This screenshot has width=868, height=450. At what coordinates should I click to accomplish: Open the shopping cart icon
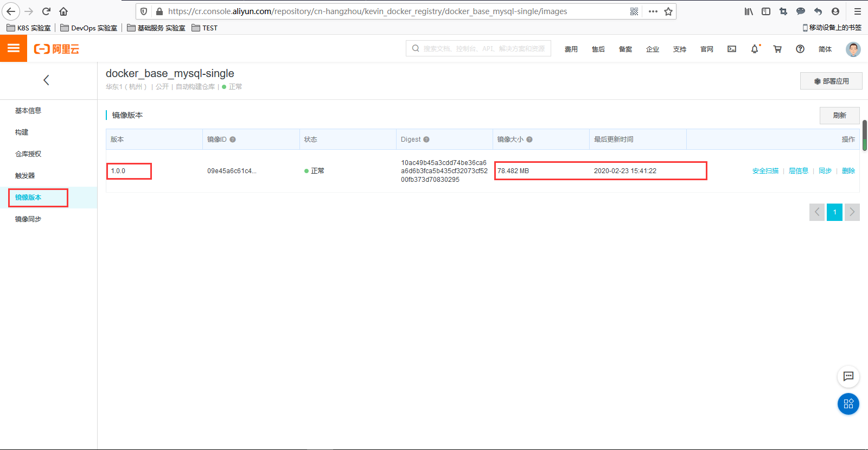(777, 49)
